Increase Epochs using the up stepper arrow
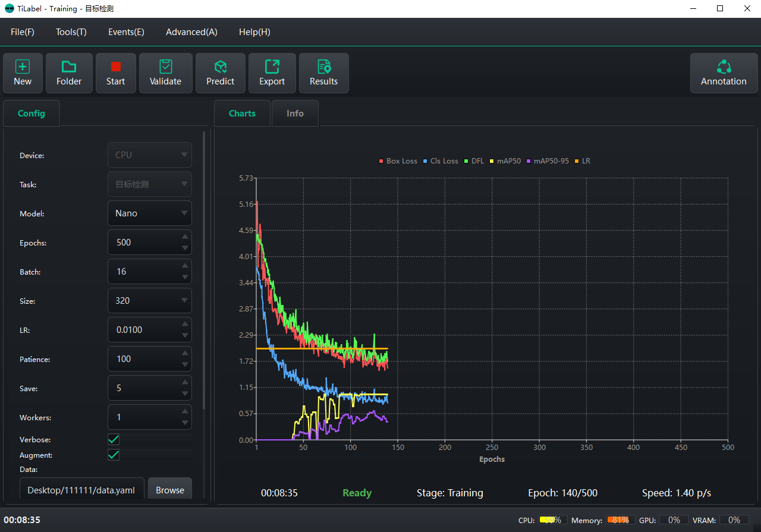Viewport: 761px width, 532px height. click(x=185, y=237)
